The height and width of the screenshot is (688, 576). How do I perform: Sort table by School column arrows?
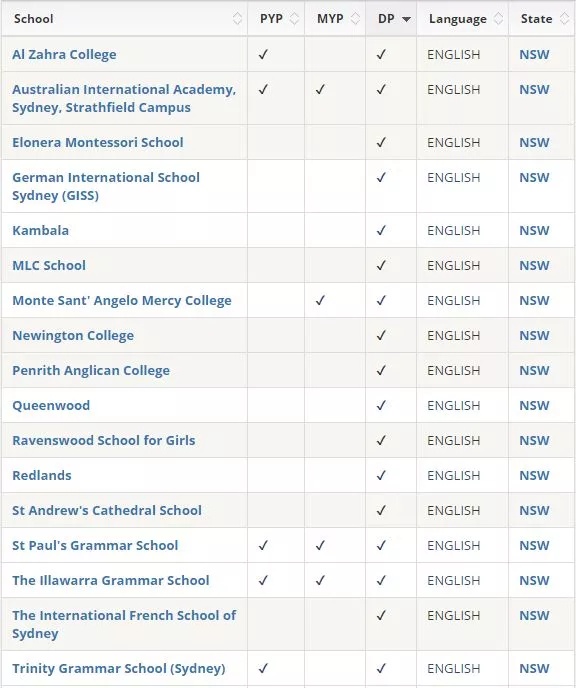coord(237,19)
